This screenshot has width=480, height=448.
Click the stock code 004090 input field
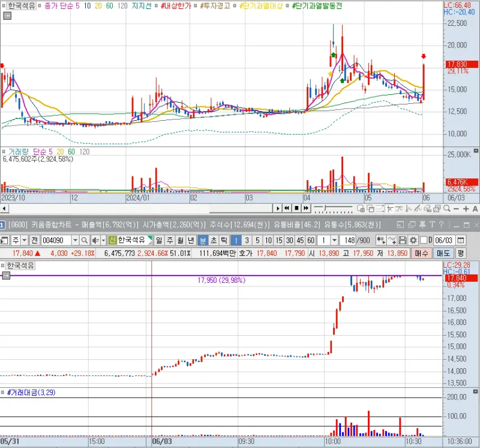[x=56, y=240]
